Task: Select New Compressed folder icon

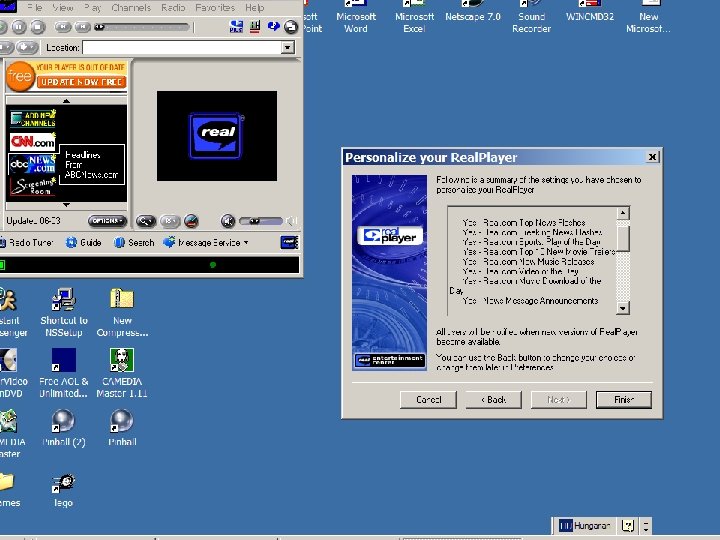Action: [122, 313]
